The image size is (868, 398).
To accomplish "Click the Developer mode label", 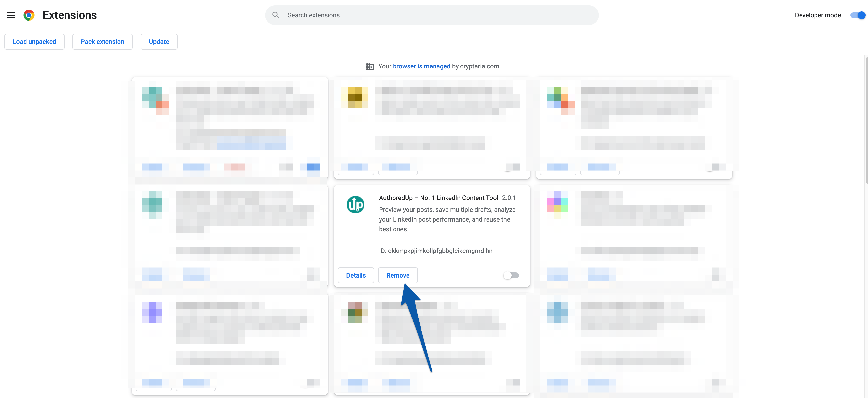I will pyautogui.click(x=817, y=15).
